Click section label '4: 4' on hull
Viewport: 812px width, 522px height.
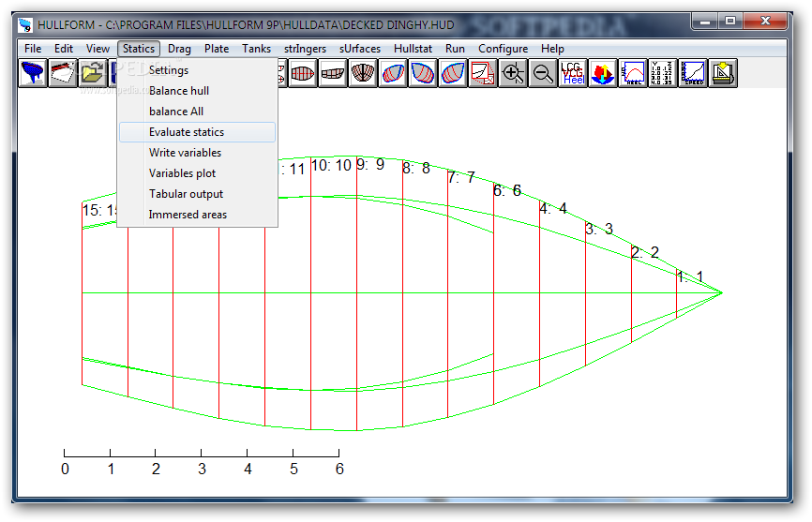point(553,208)
